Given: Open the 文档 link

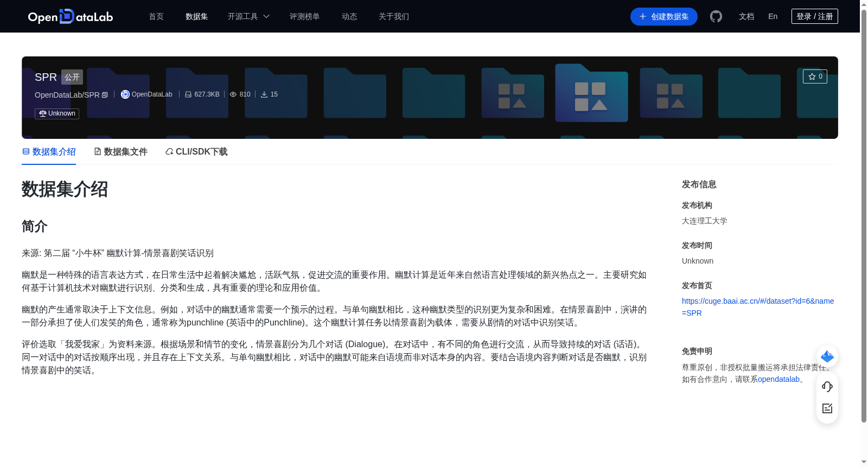Looking at the screenshot, I should pyautogui.click(x=746, y=16).
